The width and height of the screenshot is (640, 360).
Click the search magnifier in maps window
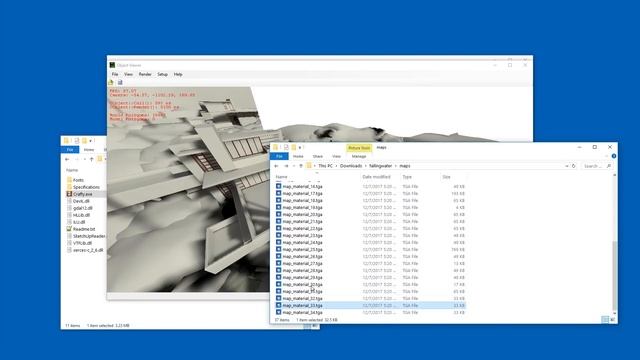tap(609, 166)
